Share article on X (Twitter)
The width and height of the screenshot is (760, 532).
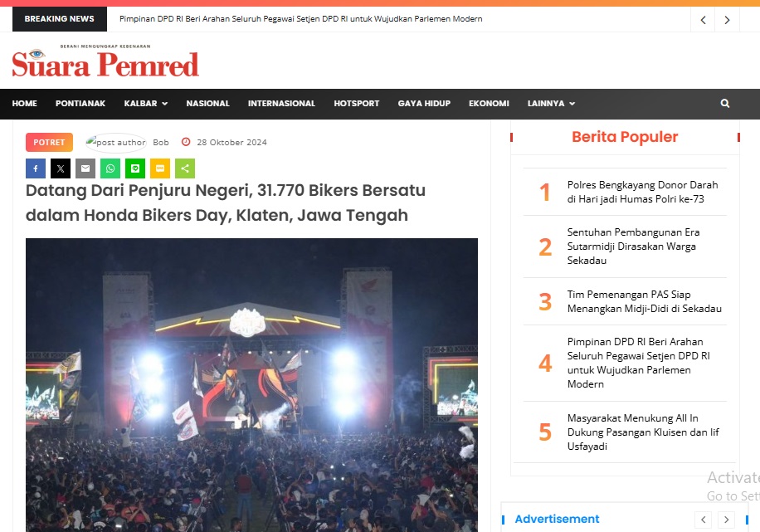pos(61,168)
